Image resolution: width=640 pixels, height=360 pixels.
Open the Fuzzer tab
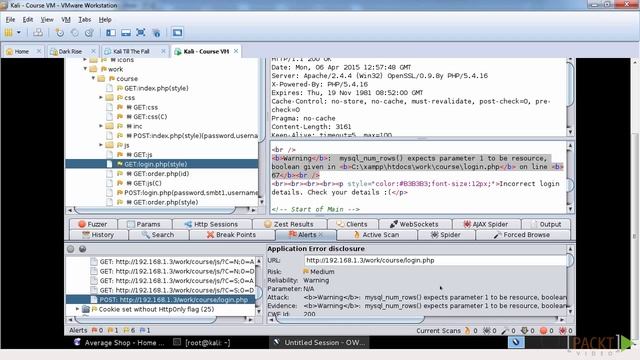[x=93, y=224]
